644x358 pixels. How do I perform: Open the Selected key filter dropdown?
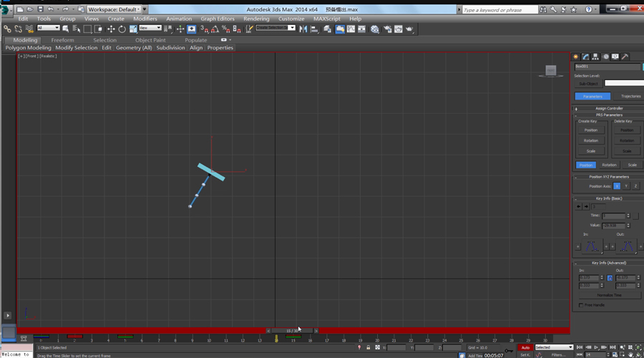(554, 347)
